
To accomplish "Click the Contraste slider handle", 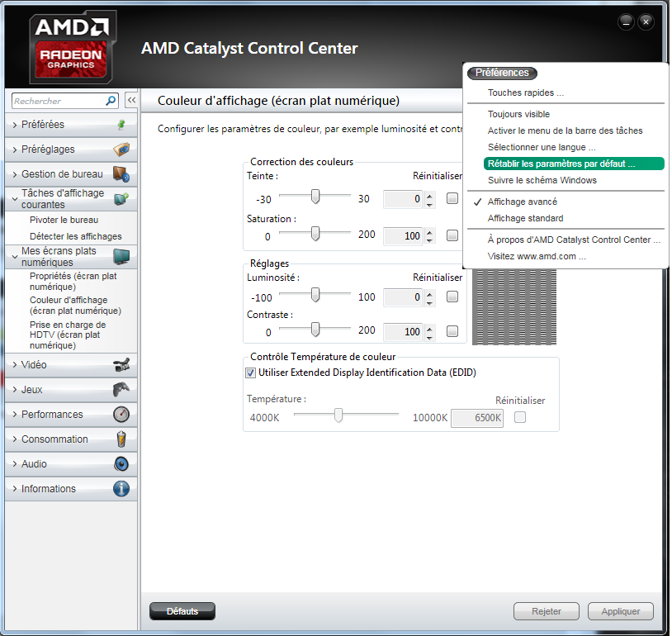I will tap(315, 330).
